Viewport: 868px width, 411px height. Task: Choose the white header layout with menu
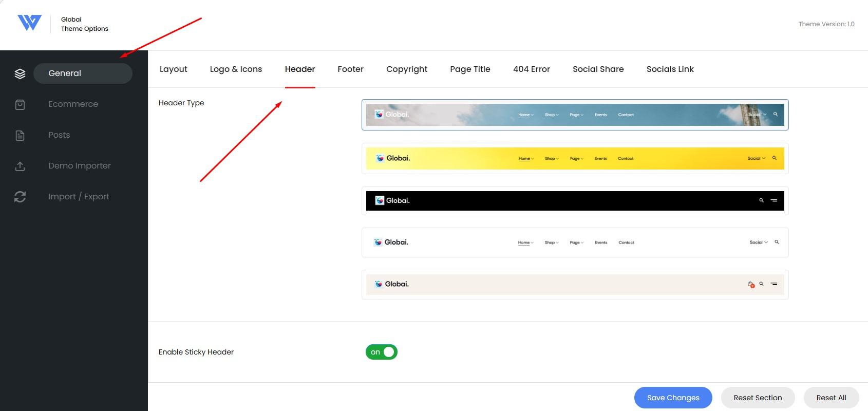tap(575, 242)
